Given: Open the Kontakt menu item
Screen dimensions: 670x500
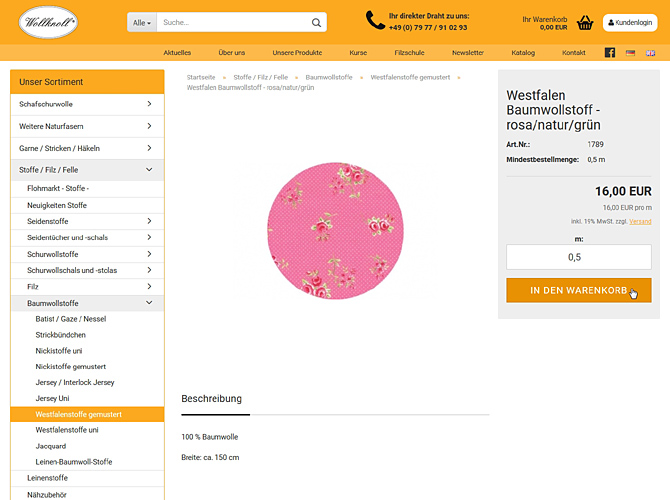Looking at the screenshot, I should (573, 53).
